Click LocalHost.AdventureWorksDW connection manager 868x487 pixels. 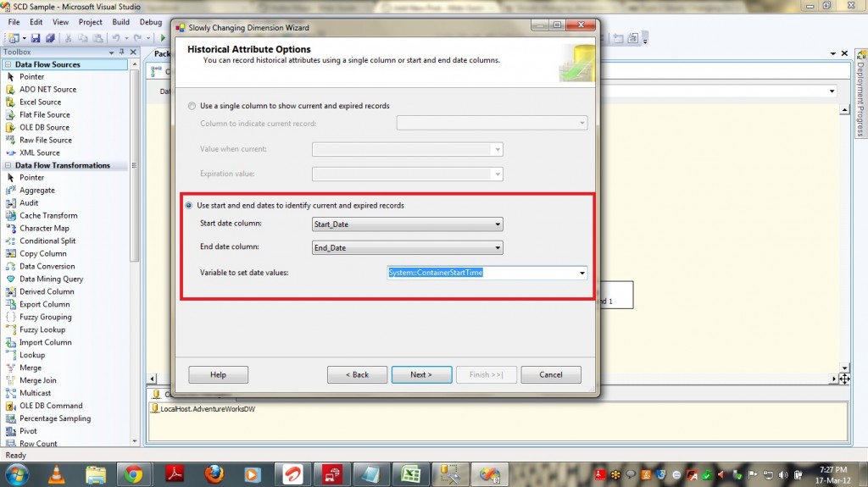(x=203, y=409)
